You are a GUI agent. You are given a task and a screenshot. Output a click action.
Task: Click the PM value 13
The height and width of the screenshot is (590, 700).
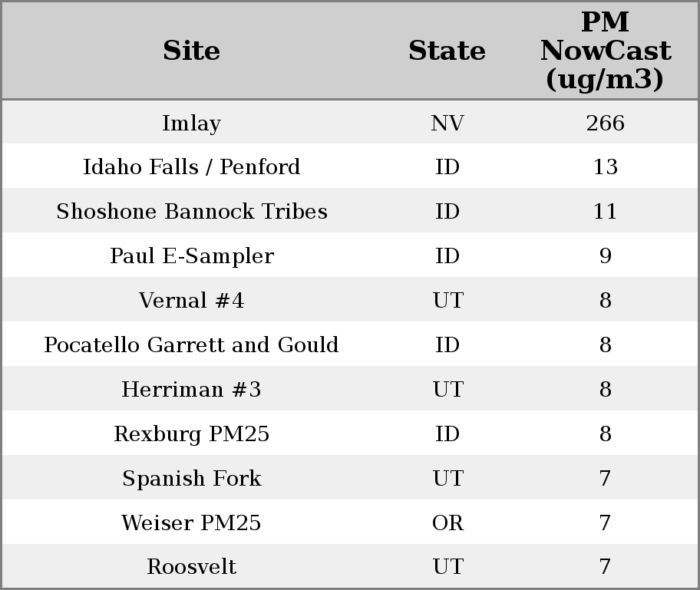[605, 167]
